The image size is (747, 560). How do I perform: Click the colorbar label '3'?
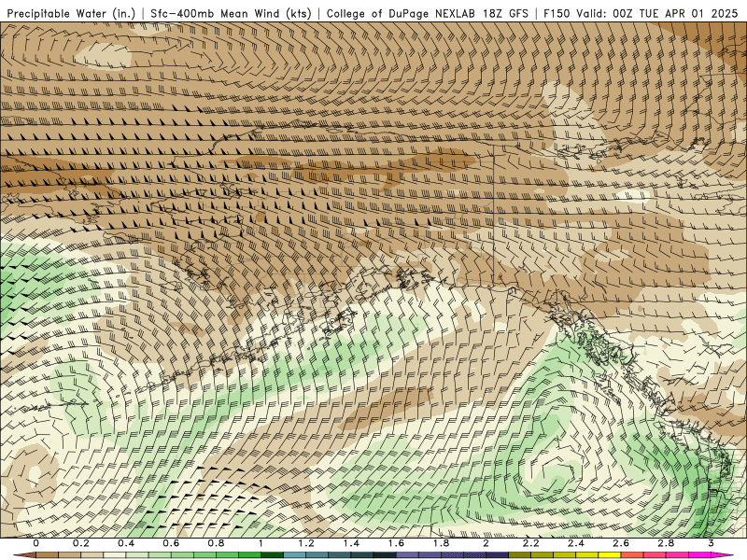(x=711, y=543)
